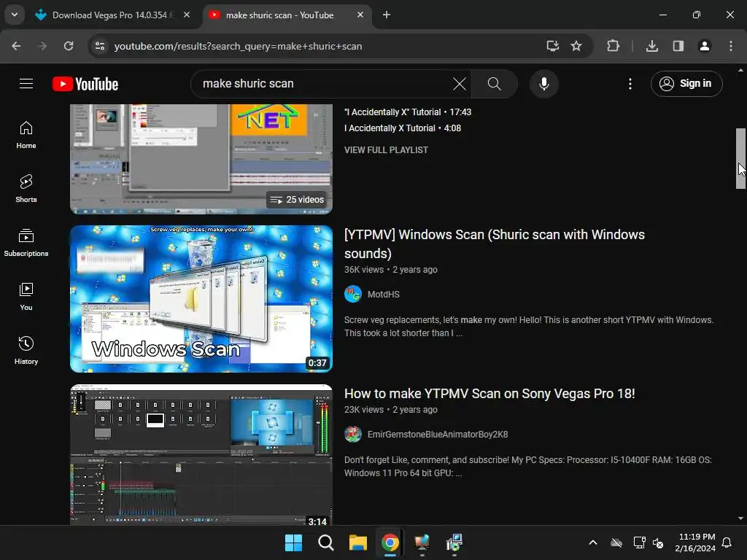View site information icon in address bar
This screenshot has height=560, width=747.
tap(100, 46)
